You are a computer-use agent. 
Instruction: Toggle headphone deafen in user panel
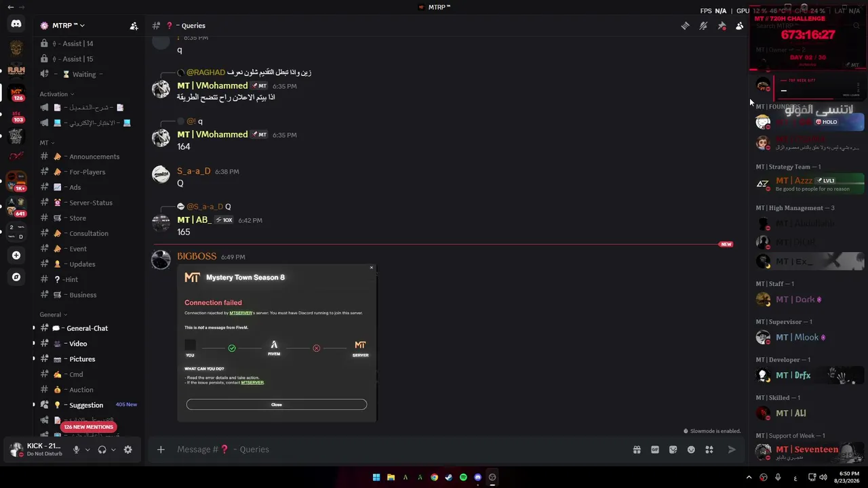pos(102,449)
